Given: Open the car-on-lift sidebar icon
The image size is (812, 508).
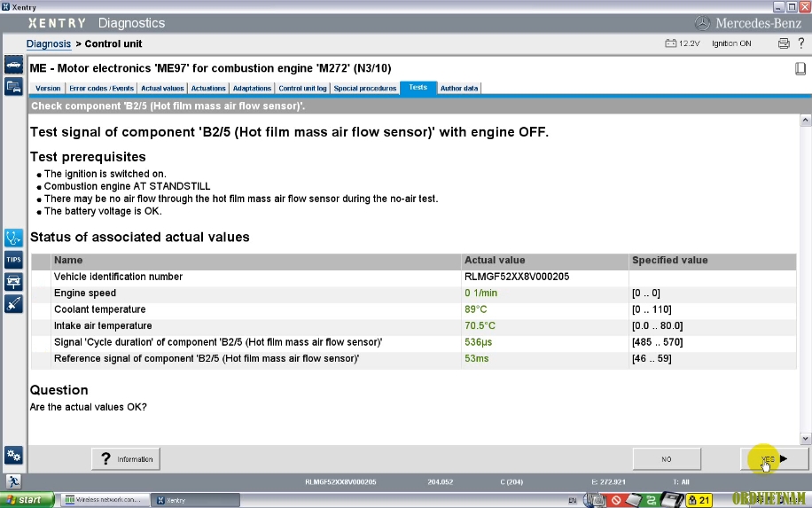Looking at the screenshot, I should click(x=13, y=282).
